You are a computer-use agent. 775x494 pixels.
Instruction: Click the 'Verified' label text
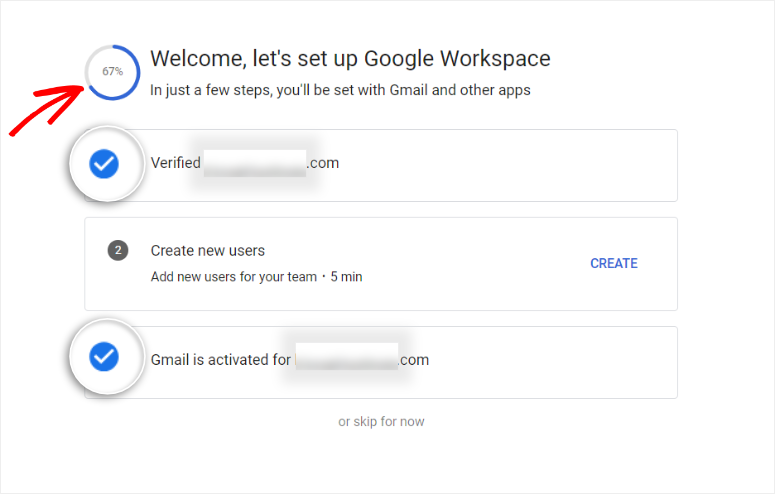click(175, 163)
